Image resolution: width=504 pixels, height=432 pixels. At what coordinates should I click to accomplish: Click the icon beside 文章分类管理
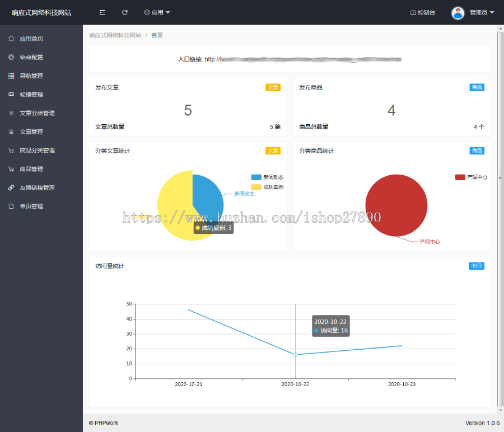(11, 113)
